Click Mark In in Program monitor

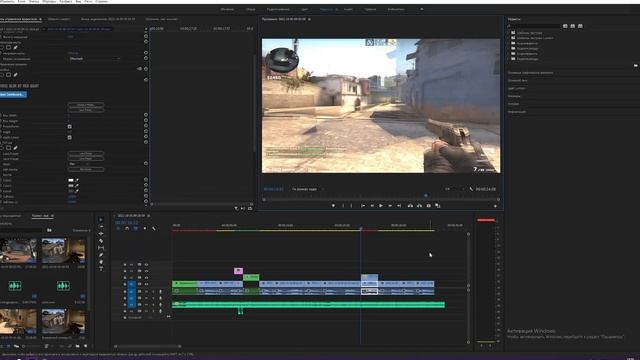[343, 206]
